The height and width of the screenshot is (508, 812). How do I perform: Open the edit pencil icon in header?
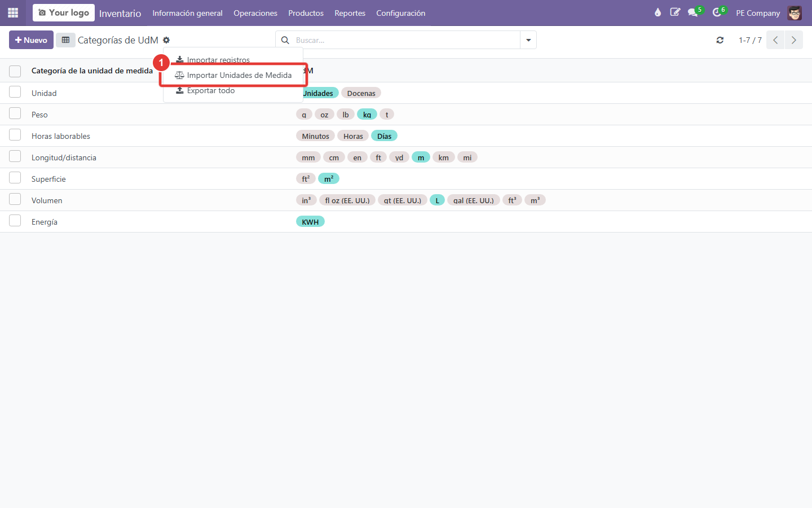point(675,12)
